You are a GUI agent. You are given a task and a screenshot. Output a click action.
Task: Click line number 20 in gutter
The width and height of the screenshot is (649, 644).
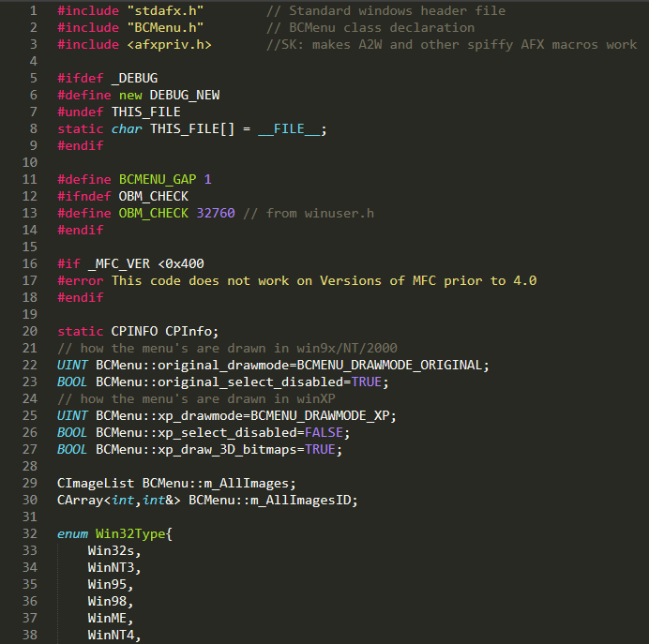(30, 331)
